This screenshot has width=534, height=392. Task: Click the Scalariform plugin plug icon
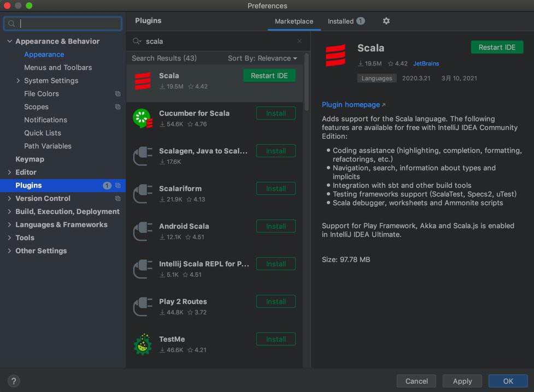click(x=143, y=194)
